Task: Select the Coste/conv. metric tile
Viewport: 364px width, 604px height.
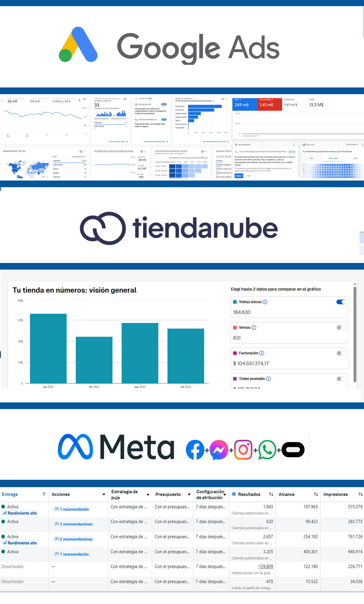Action: pos(294,104)
